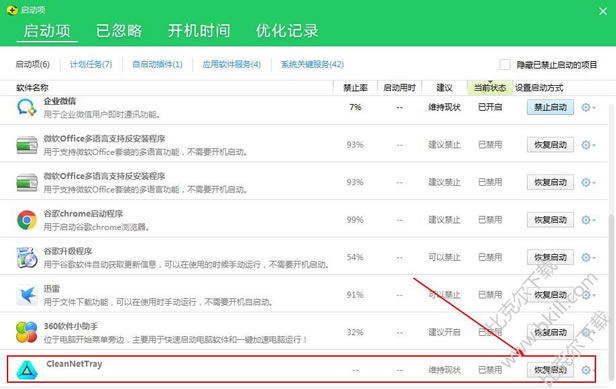Open the 开机时间 tab
This screenshot has width=616, height=389.
(199, 31)
